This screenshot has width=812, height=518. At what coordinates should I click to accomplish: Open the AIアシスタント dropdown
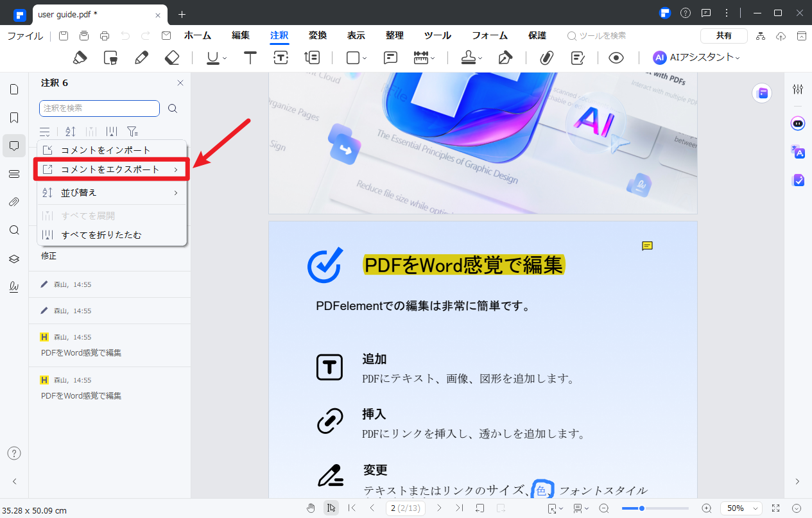pyautogui.click(x=696, y=58)
